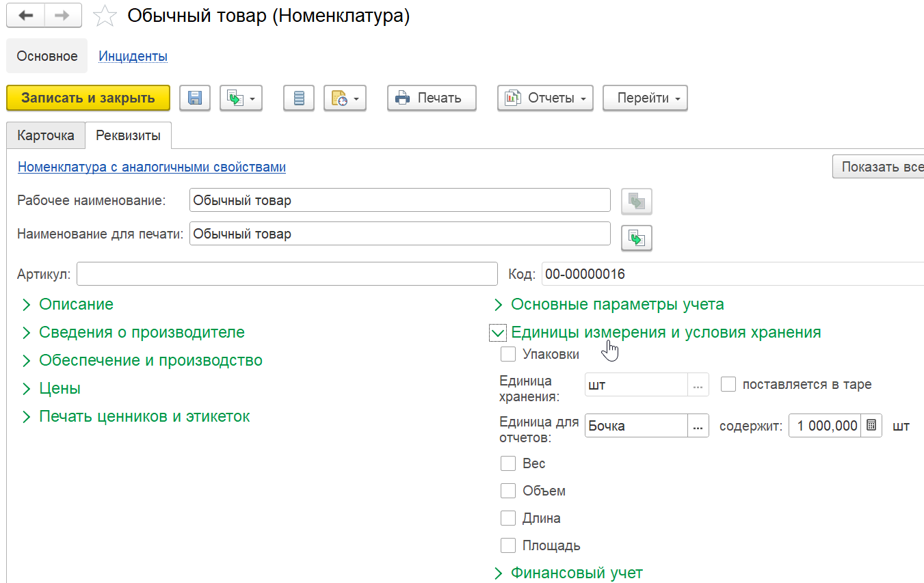Viewport: 924px width, 583px height.
Task: Open the Инциденты link
Action: 133,56
